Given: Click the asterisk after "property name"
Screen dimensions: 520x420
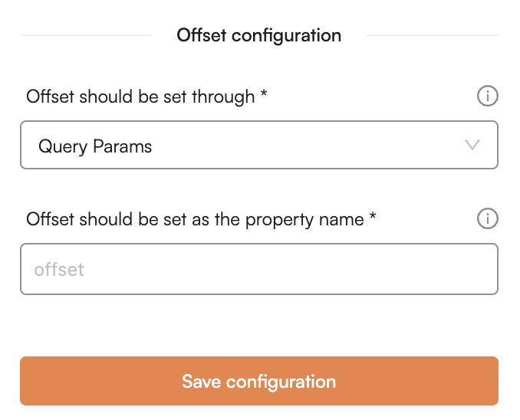Looking at the screenshot, I should [373, 218].
